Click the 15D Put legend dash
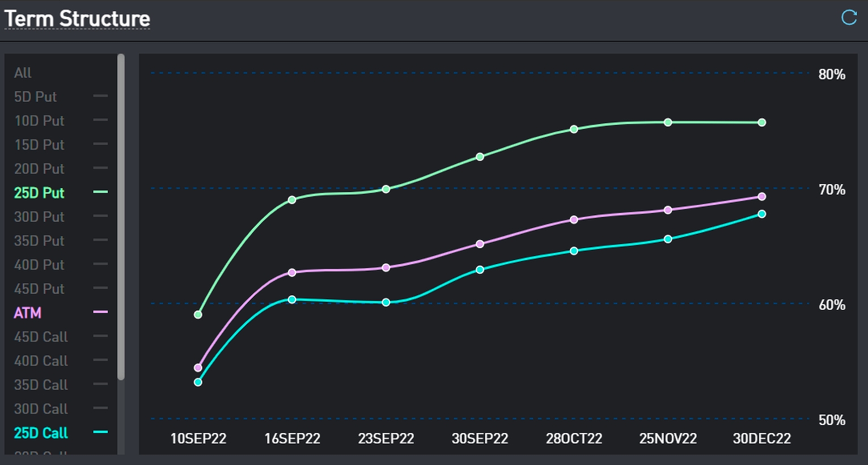 click(x=100, y=144)
